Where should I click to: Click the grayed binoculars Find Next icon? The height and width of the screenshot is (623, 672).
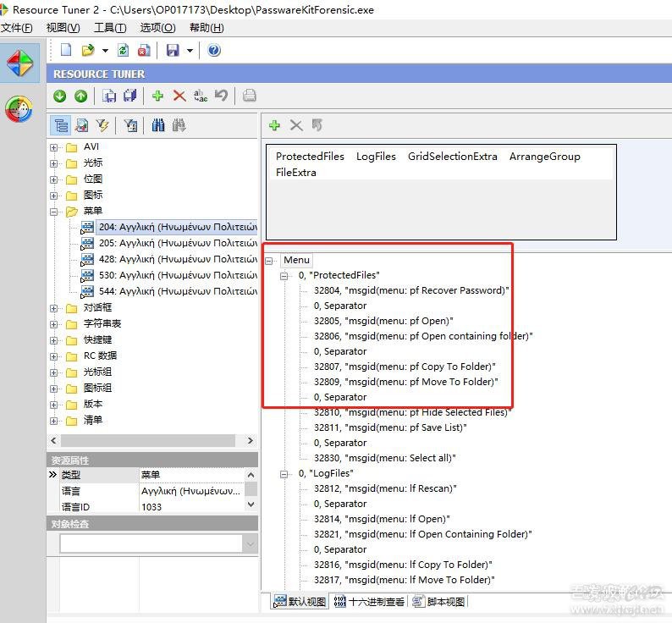click(179, 125)
